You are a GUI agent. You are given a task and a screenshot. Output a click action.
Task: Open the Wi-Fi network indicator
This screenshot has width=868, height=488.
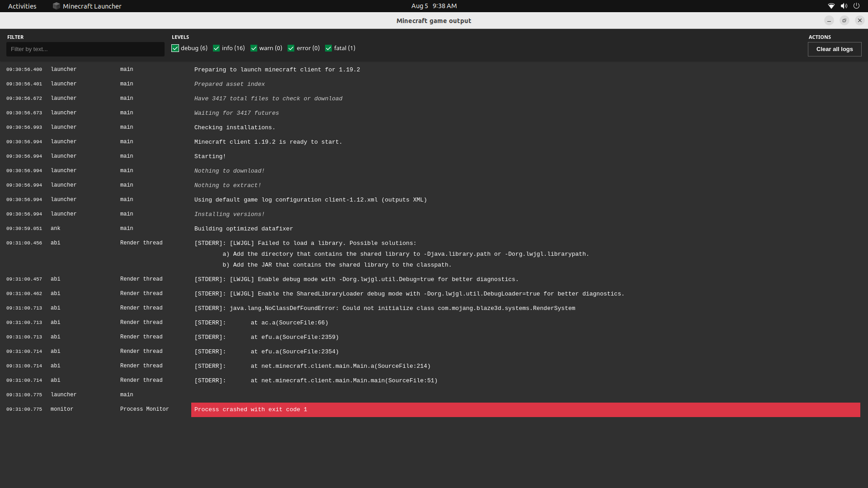tap(831, 6)
